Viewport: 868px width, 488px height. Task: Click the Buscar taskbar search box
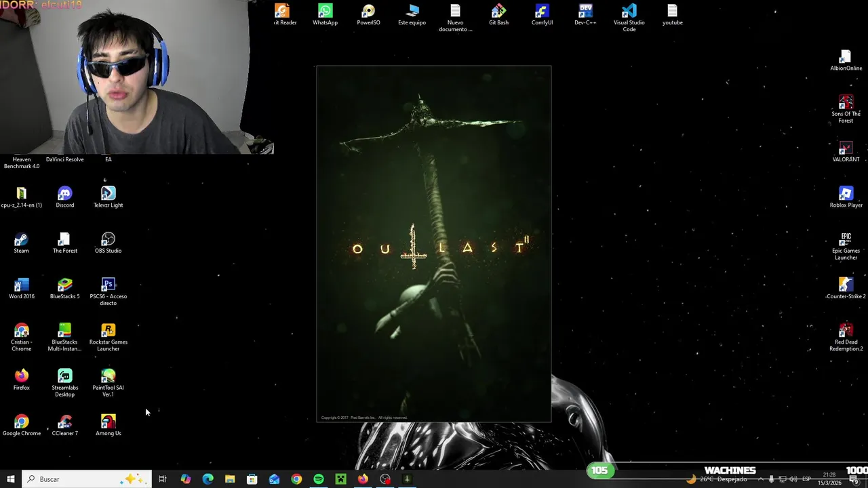tap(86, 479)
